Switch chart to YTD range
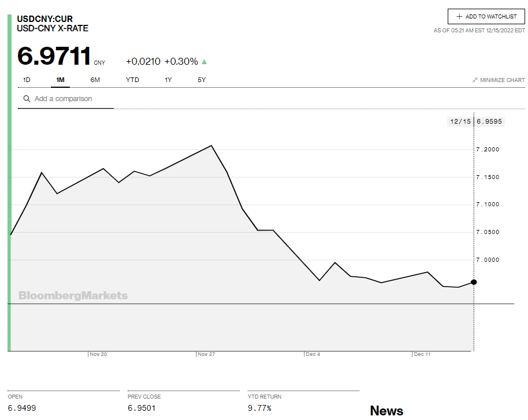This screenshot has height=420, width=528. pos(132,80)
